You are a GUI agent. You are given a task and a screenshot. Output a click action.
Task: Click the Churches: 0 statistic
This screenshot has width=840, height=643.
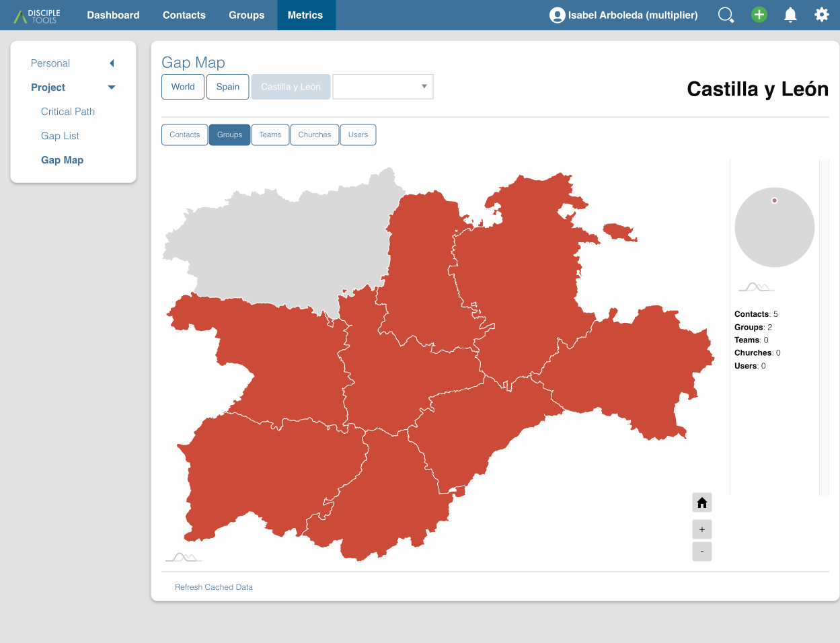click(757, 352)
